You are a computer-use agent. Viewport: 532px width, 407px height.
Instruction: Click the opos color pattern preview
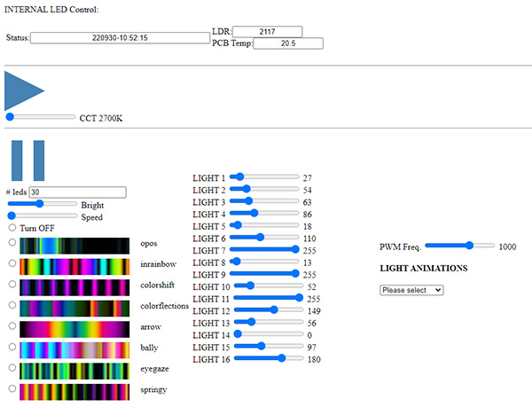[74, 246]
